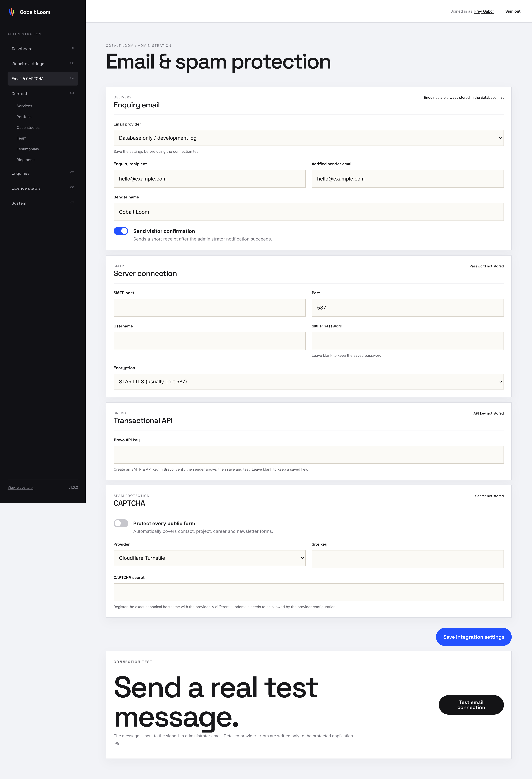Open Team under Content

coord(21,138)
